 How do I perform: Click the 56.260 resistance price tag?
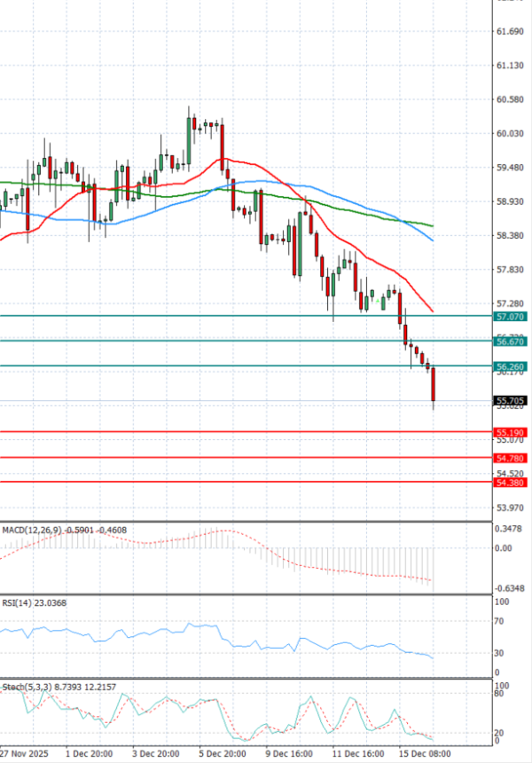(x=511, y=366)
